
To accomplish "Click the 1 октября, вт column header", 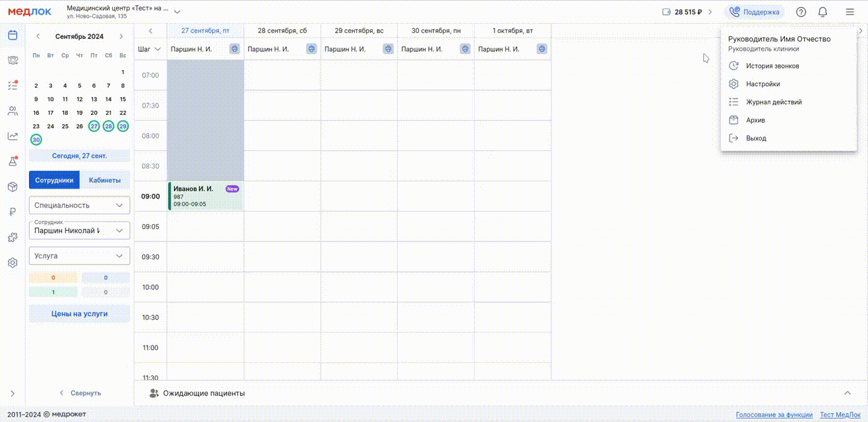I will pos(512,31).
